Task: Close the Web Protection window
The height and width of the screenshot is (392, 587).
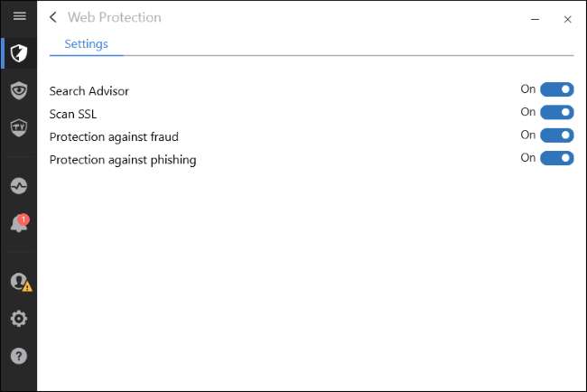Action: (x=567, y=18)
